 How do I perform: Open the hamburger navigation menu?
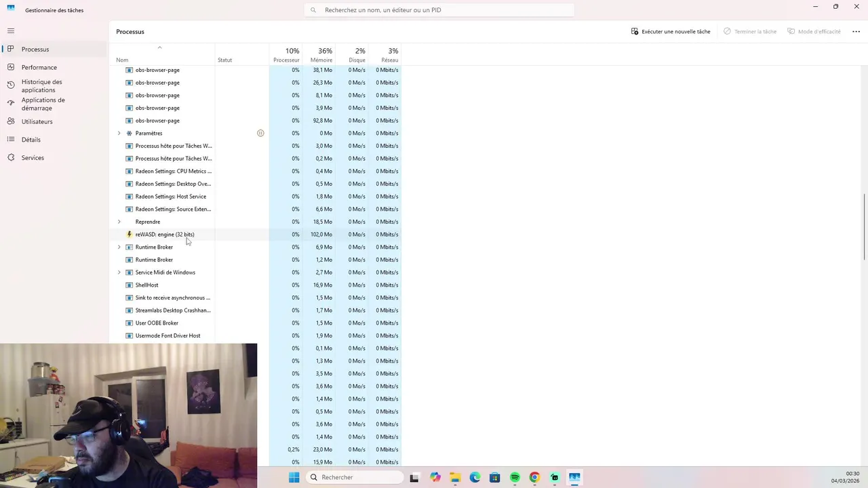(11, 30)
